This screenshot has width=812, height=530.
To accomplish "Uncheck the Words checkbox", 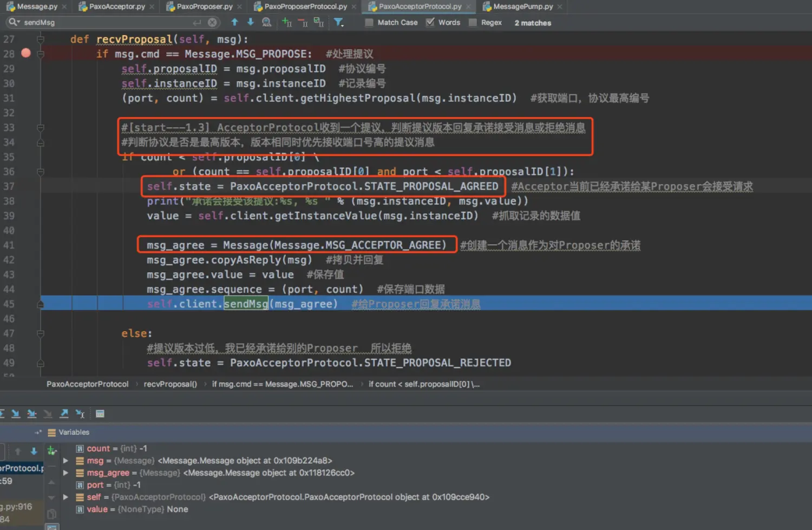I will point(430,22).
